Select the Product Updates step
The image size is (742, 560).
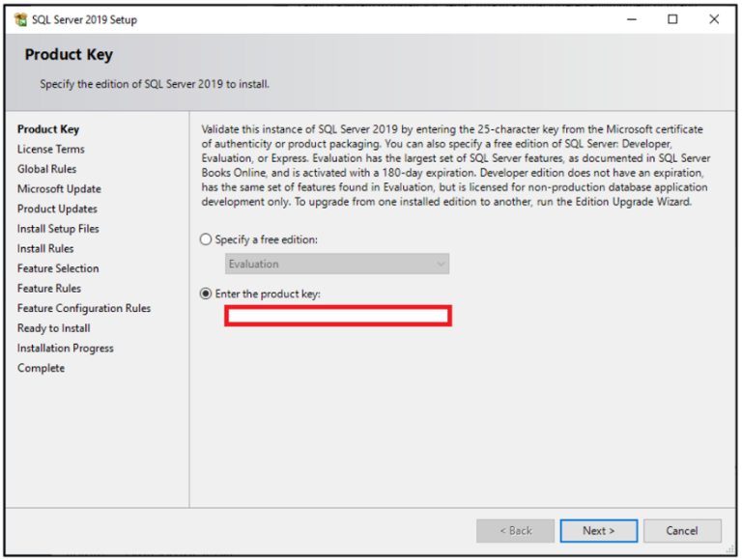tap(57, 209)
